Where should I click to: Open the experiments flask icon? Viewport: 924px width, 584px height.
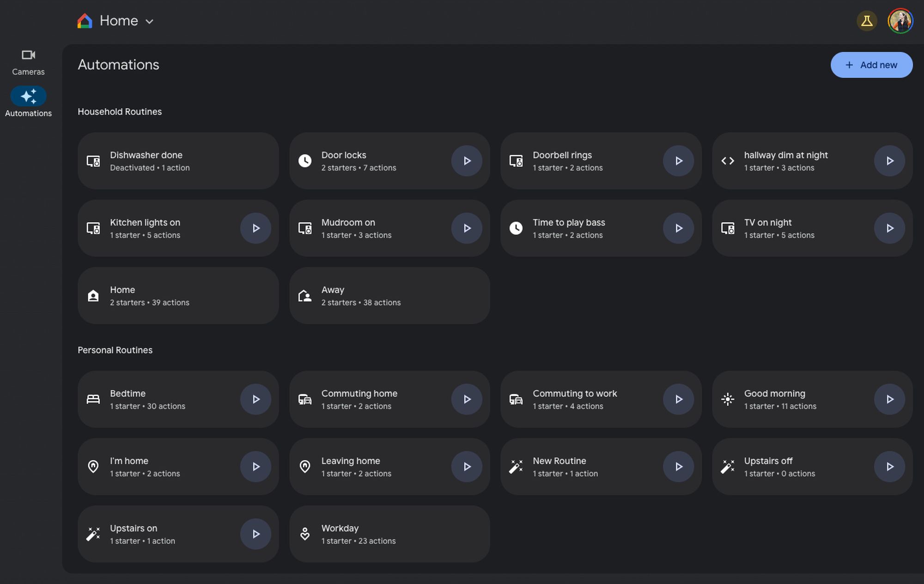(867, 21)
